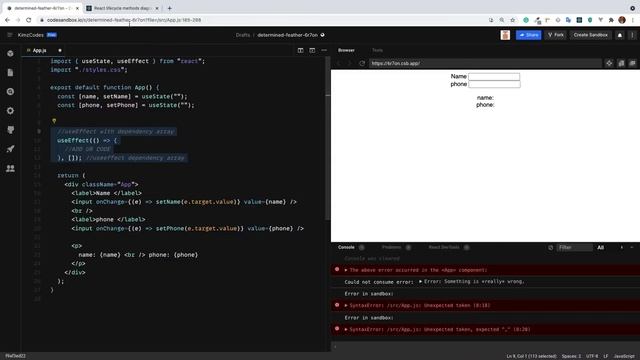
Task: Switch to the Console tab
Action: pyautogui.click(x=346, y=247)
